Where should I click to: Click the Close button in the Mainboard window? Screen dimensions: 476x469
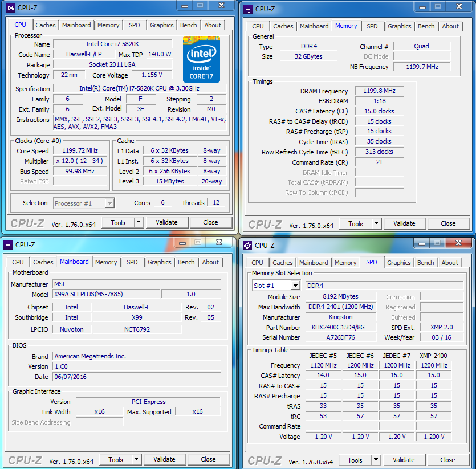pos(208,459)
